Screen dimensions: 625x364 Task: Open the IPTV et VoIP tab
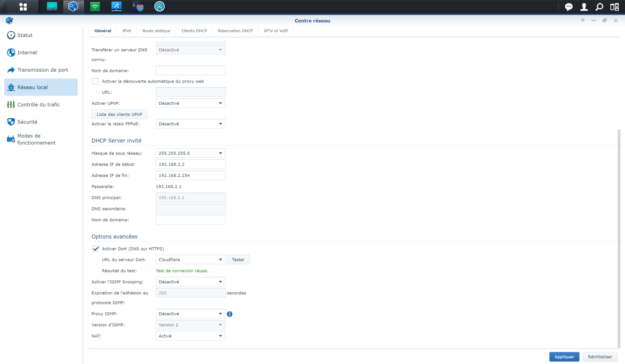click(276, 31)
